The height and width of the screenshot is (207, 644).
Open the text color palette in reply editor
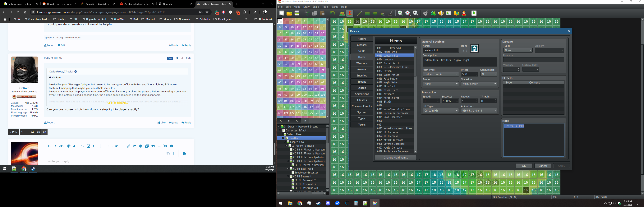(x=69, y=146)
